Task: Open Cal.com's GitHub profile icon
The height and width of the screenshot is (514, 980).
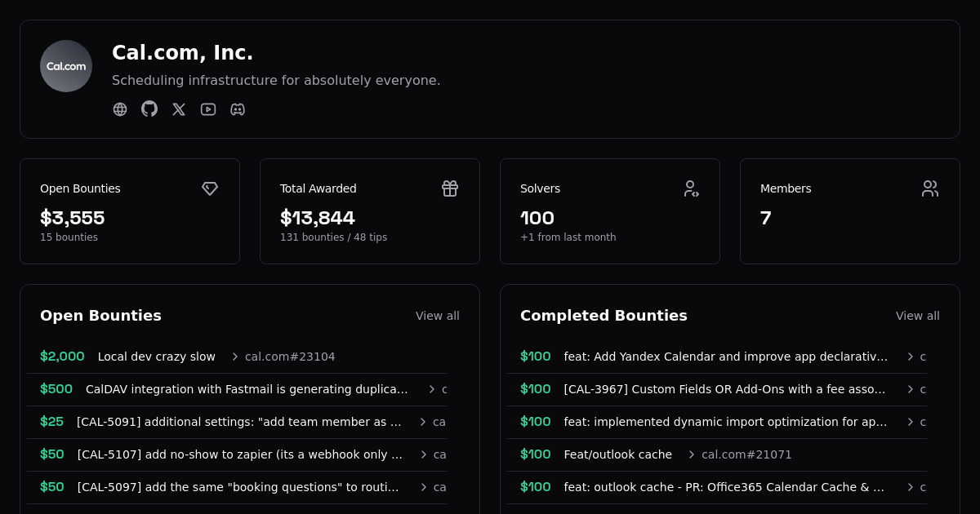Action: click(149, 109)
